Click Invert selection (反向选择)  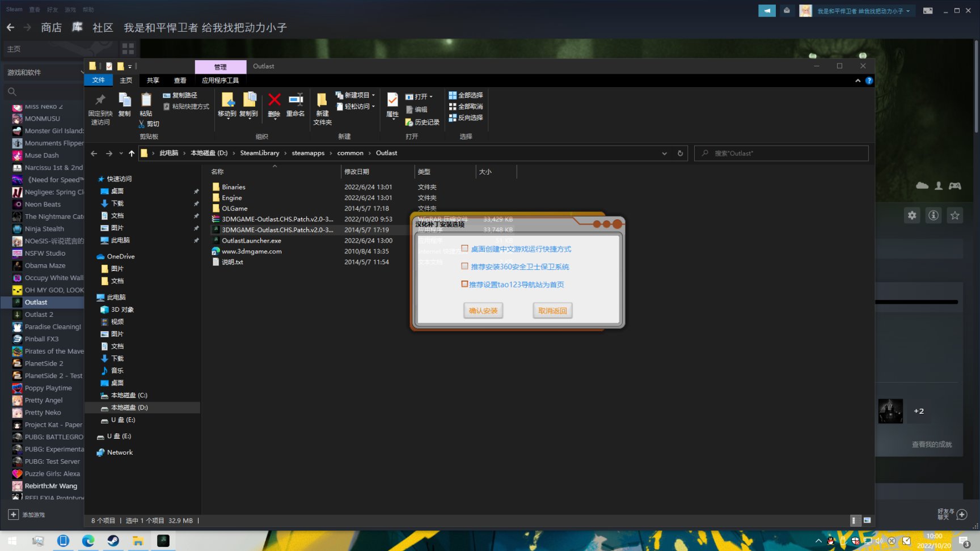coord(466,118)
